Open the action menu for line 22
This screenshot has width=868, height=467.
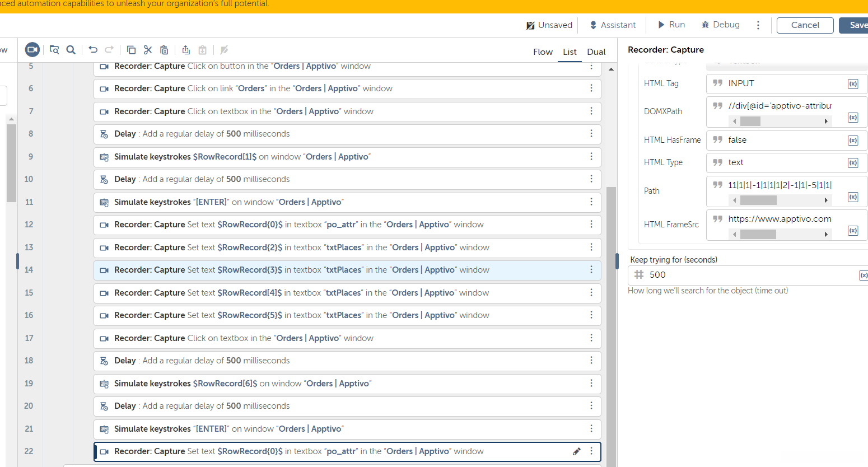[x=591, y=451]
